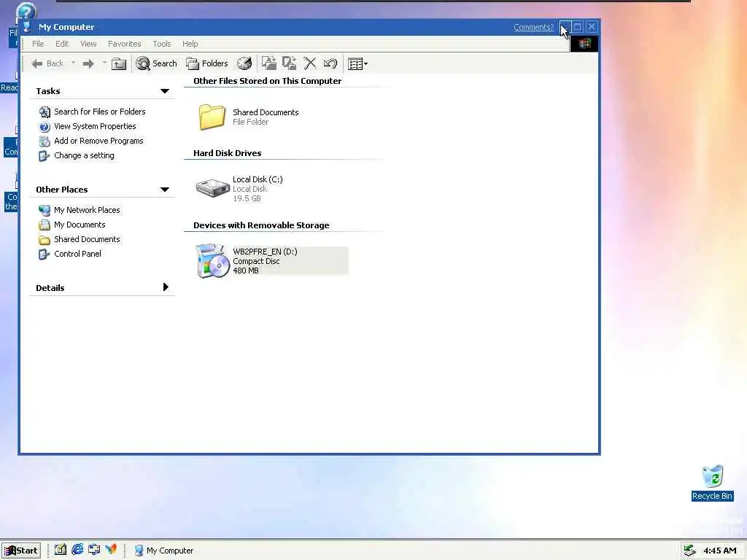Select the Shared Documents folder icon
This screenshot has height=560, width=747.
(x=212, y=117)
